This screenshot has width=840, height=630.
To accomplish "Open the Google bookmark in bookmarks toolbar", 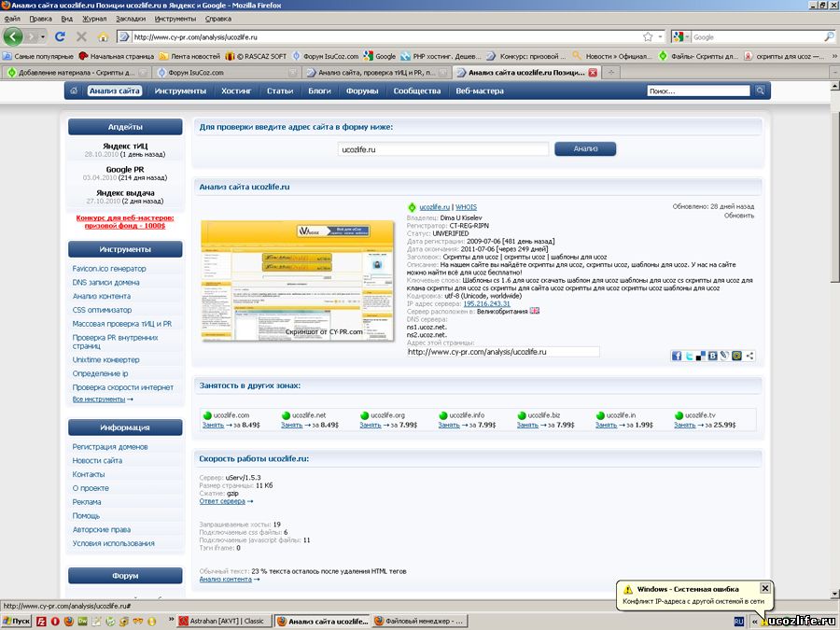I will tap(379, 56).
